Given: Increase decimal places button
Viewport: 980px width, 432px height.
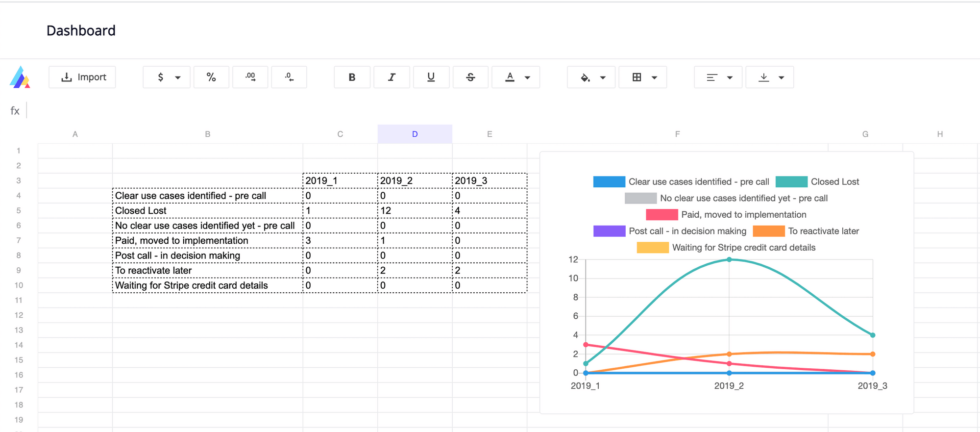Looking at the screenshot, I should coord(250,77).
